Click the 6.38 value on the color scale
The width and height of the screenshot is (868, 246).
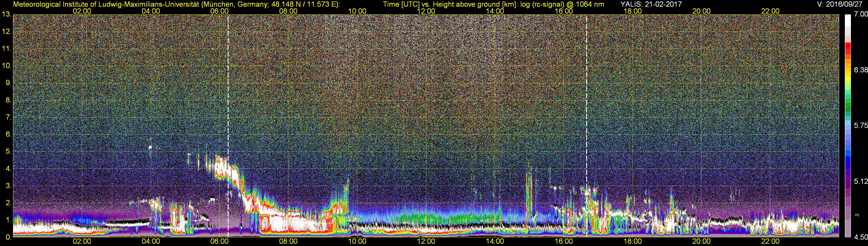coord(860,70)
